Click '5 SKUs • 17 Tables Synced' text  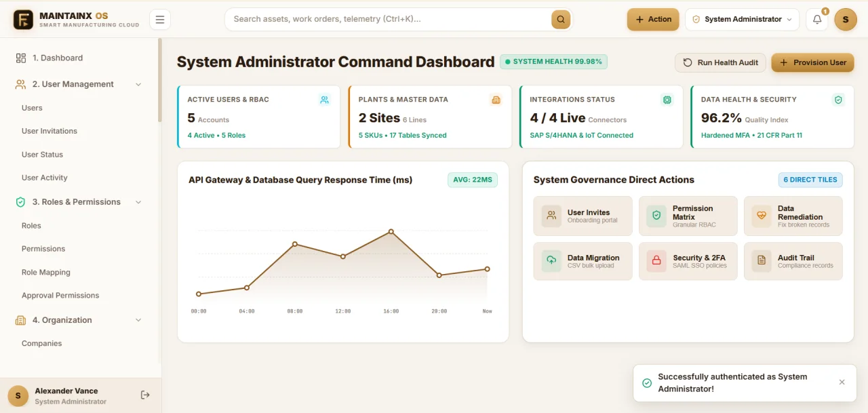403,136
